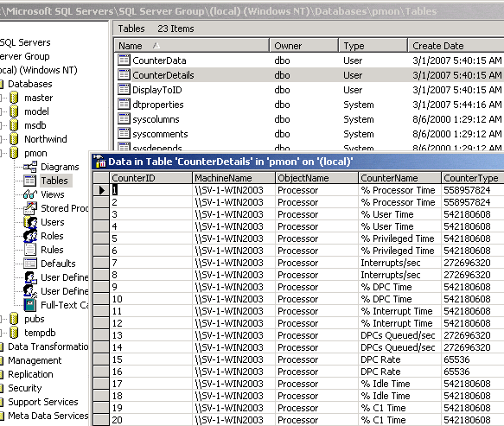Viewport: 504px width, 426px height.
Task: Click the msdb database cylinder icon
Action: point(14,125)
